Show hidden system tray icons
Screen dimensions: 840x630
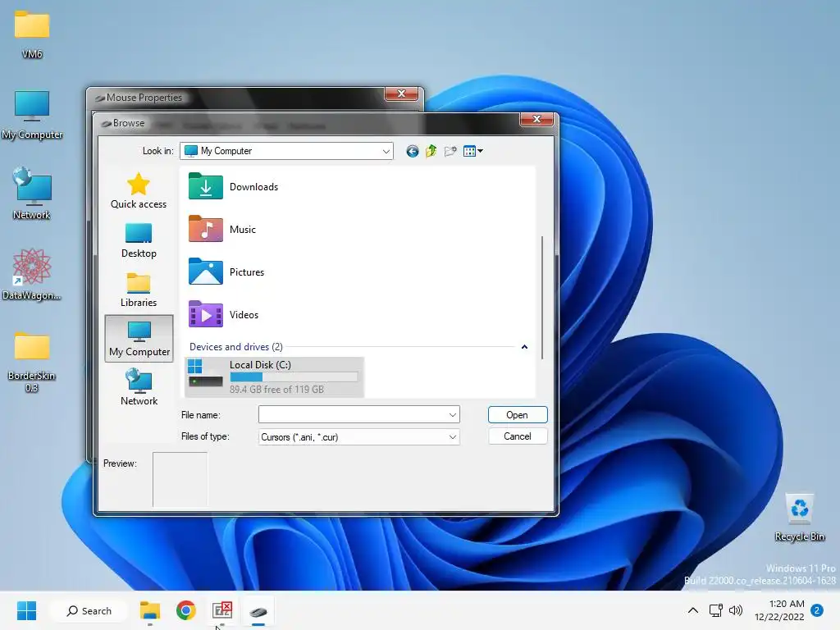pos(692,610)
